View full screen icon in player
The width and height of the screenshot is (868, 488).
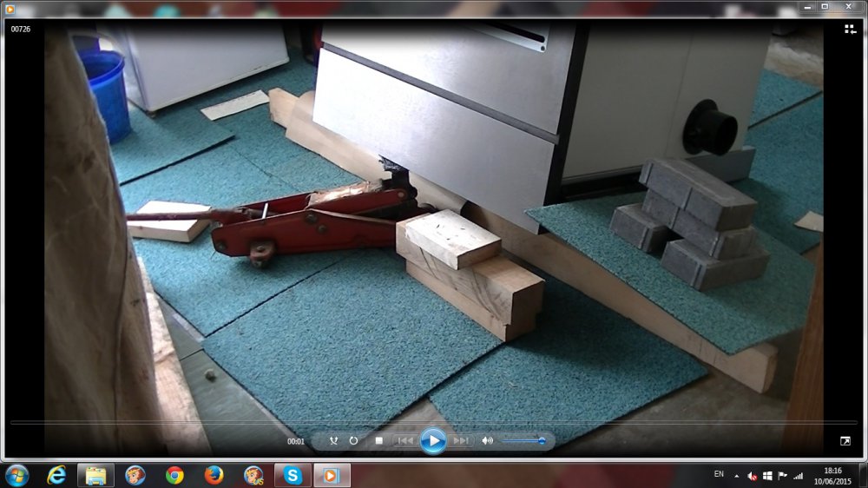845,441
